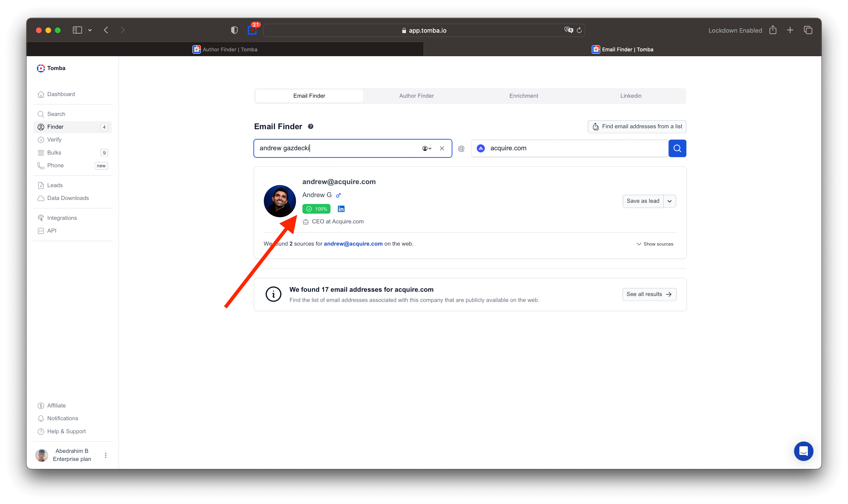This screenshot has width=848, height=504.
Task: Go back with Safari's back arrow
Action: (x=106, y=30)
